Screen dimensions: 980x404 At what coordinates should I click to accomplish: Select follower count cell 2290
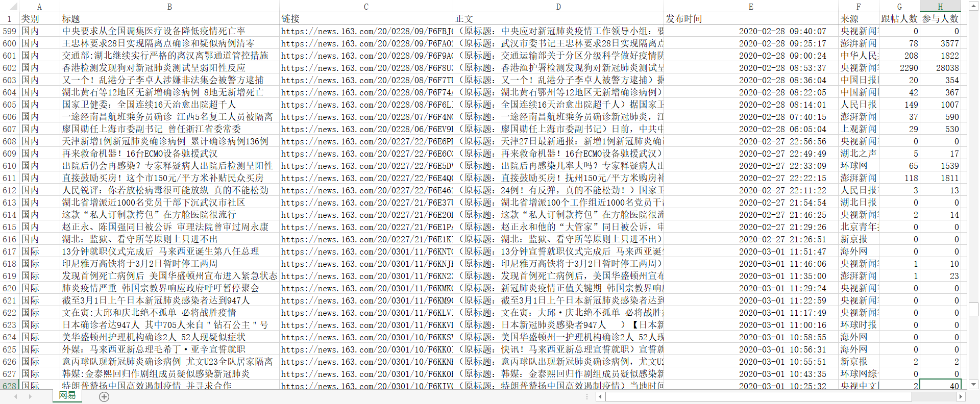click(899, 68)
